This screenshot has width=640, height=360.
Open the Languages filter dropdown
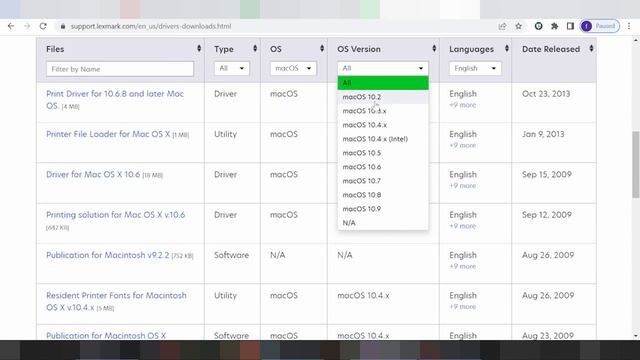(475, 68)
